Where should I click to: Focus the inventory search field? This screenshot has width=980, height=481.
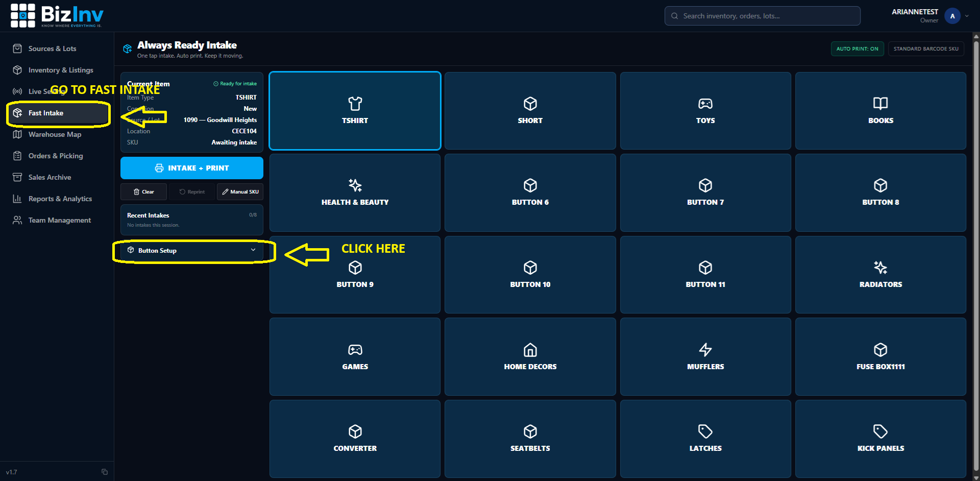pyautogui.click(x=762, y=16)
